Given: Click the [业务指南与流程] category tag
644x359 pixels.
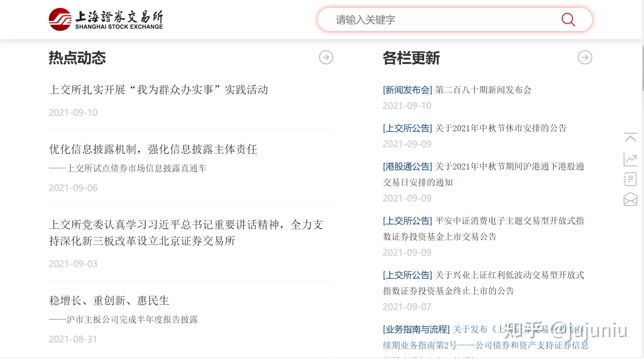Looking at the screenshot, I should [416, 330].
